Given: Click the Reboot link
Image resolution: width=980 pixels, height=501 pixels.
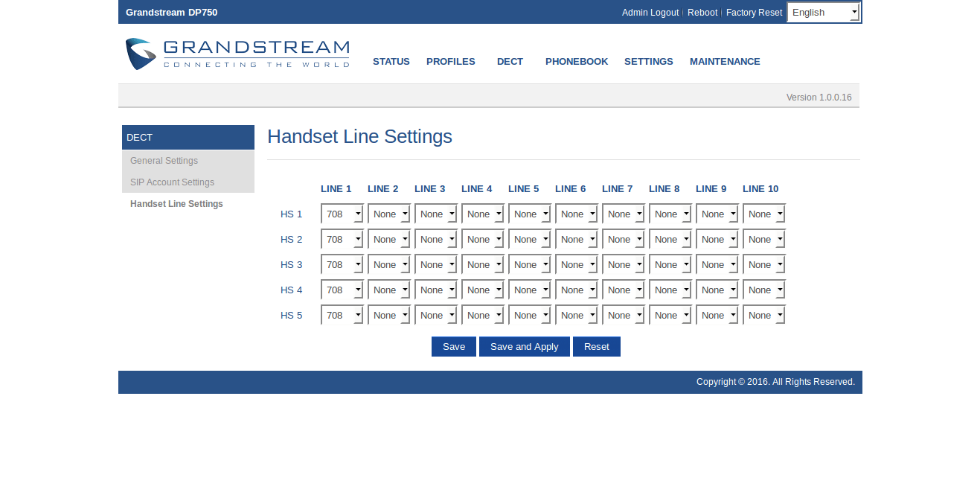Looking at the screenshot, I should point(702,13).
